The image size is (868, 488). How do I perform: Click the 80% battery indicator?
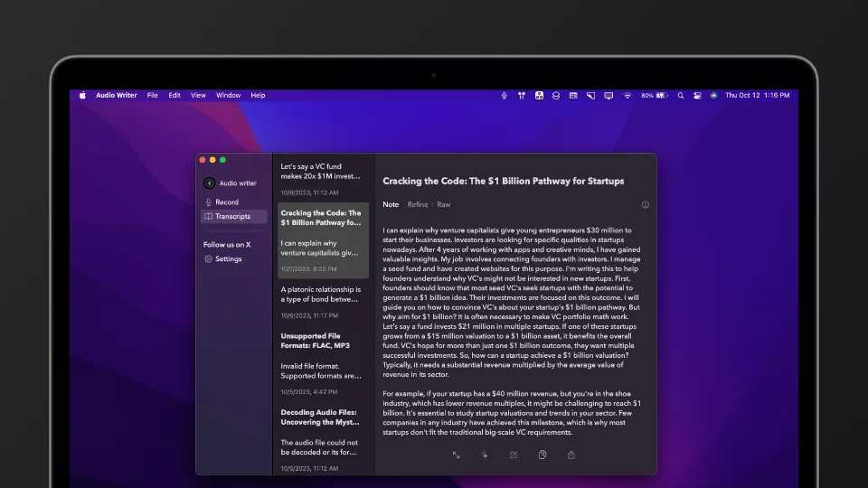coord(655,95)
